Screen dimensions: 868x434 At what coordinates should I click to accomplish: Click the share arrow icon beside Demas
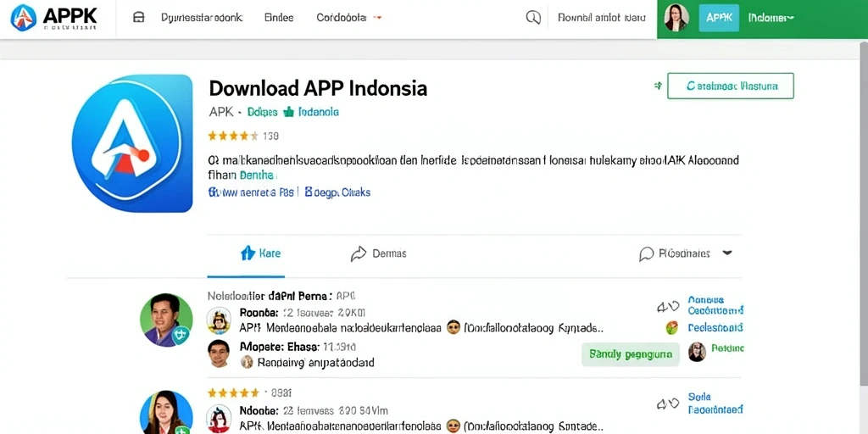(359, 254)
